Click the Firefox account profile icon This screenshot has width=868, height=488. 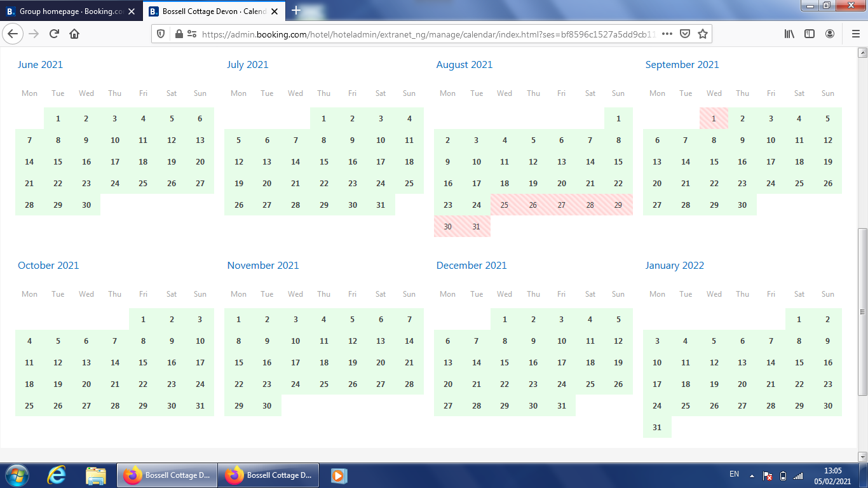click(830, 34)
